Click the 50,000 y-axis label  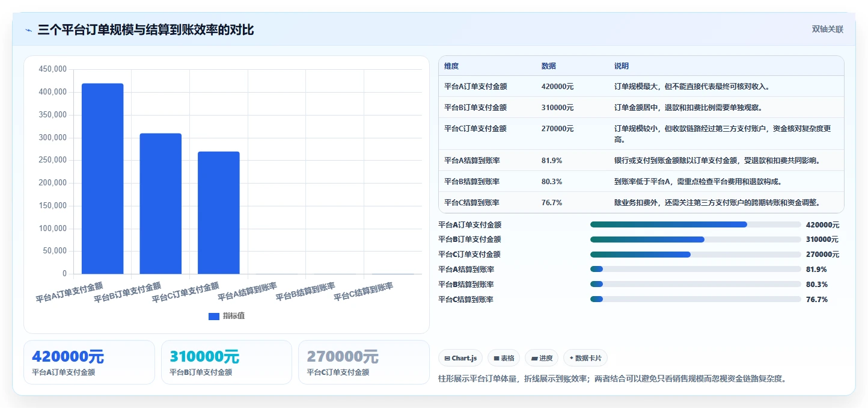(x=55, y=251)
